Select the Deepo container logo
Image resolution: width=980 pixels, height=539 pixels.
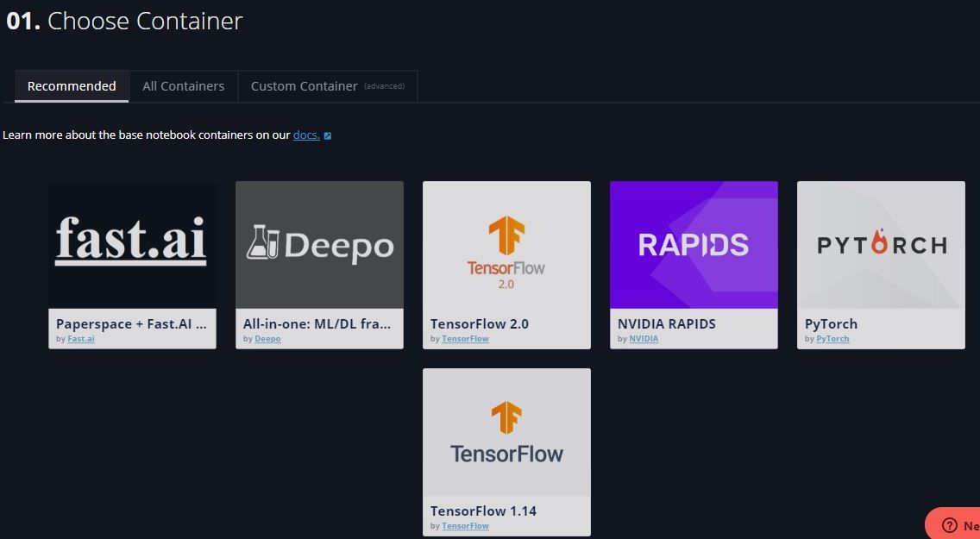319,245
